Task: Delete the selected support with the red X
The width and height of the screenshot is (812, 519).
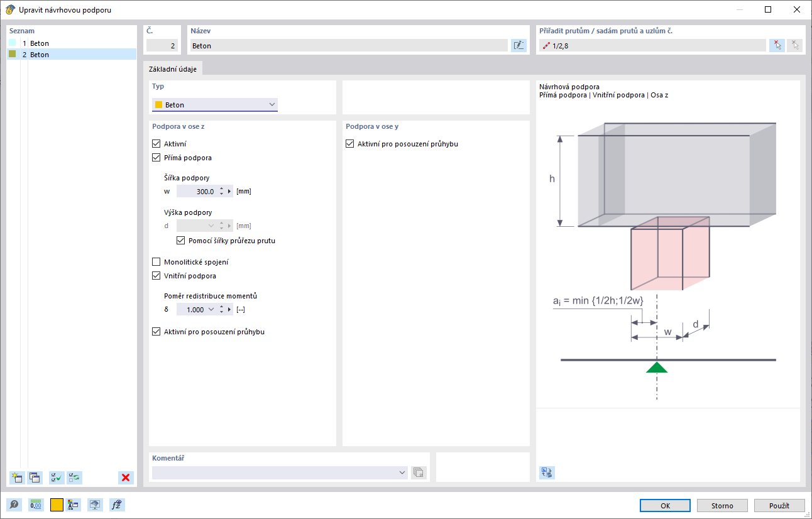Action: [x=126, y=478]
